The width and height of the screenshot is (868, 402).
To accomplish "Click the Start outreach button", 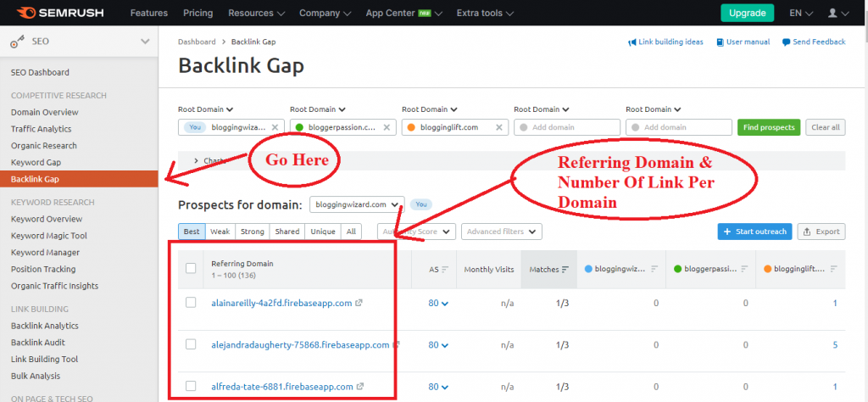I will click(x=755, y=232).
